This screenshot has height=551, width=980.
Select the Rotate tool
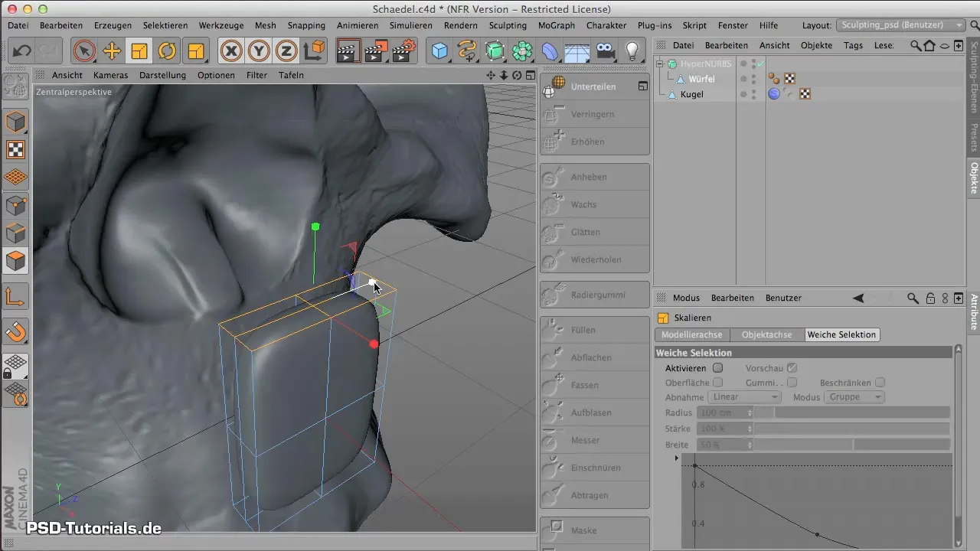pyautogui.click(x=167, y=51)
